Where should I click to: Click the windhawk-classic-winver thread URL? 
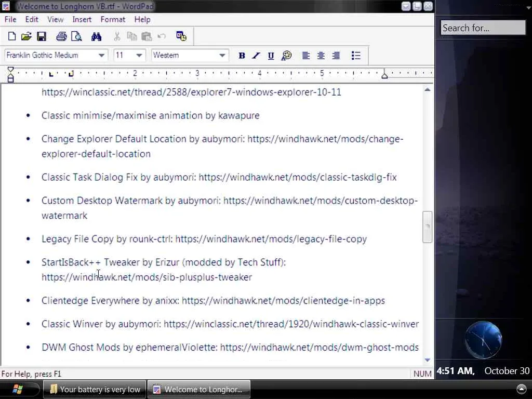pyautogui.click(x=291, y=324)
